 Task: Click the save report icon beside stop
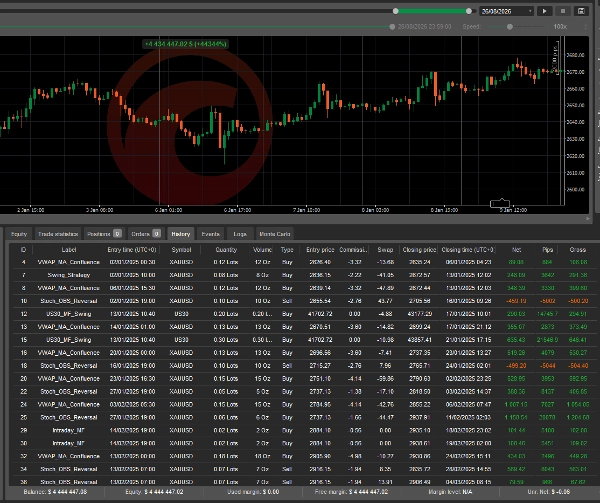click(x=581, y=11)
